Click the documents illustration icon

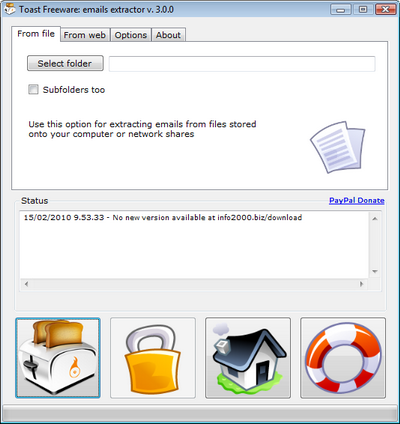[x=337, y=147]
